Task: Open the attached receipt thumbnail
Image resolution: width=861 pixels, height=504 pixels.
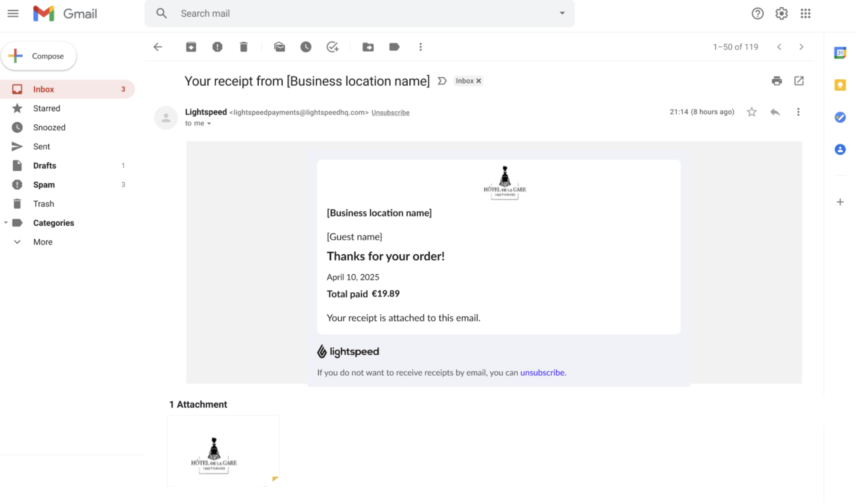Action: click(x=223, y=451)
